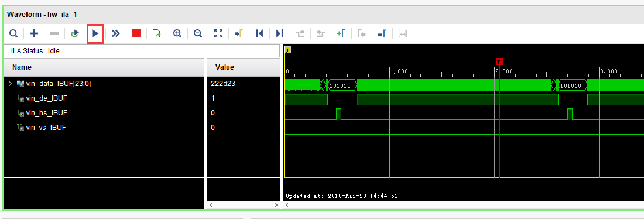Click the yellow cursor marker at 0

pyautogui.click(x=287, y=50)
